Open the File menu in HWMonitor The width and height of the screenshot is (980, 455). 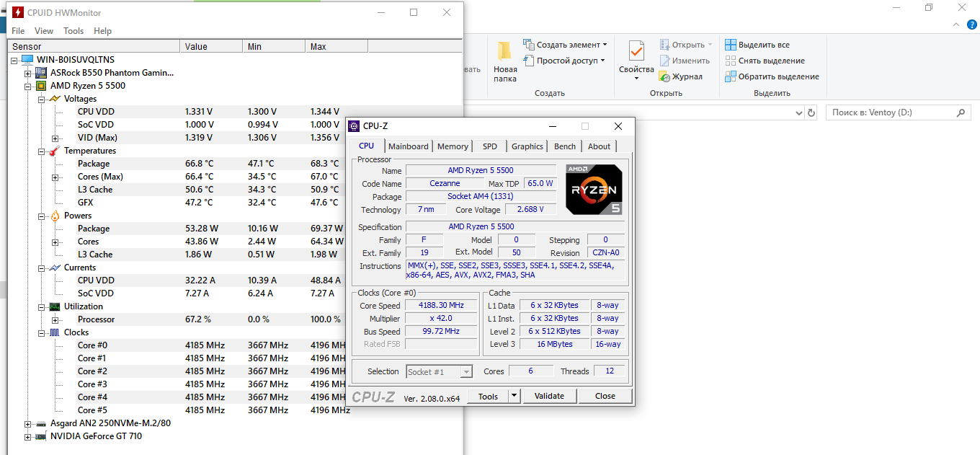(x=18, y=31)
